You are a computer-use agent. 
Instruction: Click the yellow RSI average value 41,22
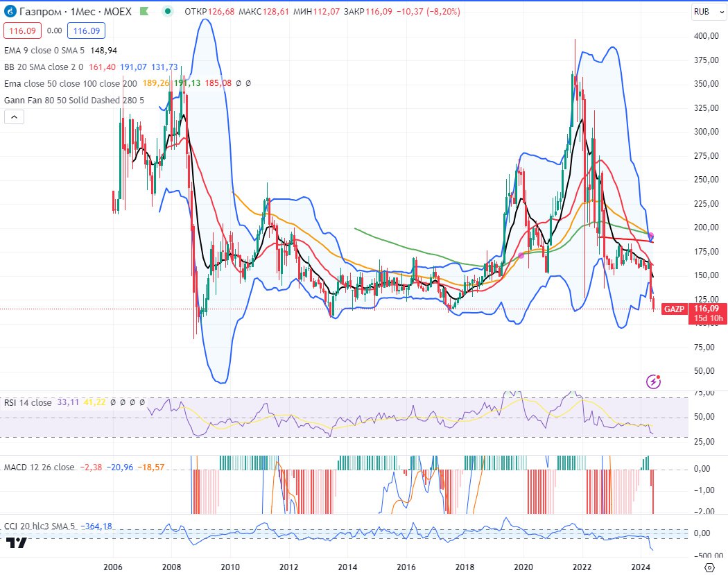coord(95,402)
